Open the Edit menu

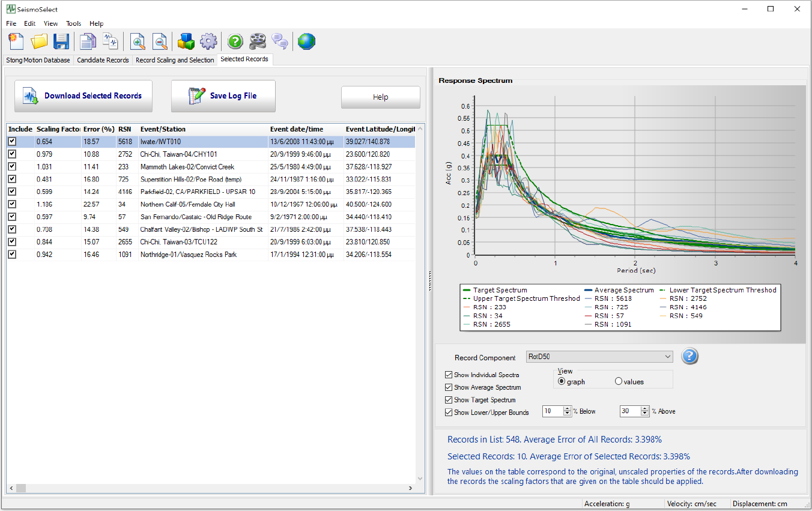(30, 23)
